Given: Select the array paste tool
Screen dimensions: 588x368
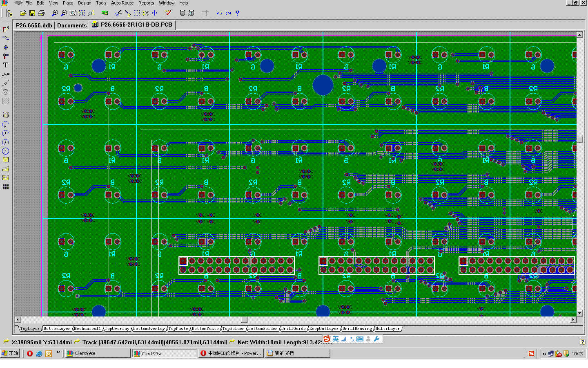Looking at the screenshot, I should pos(6,187).
